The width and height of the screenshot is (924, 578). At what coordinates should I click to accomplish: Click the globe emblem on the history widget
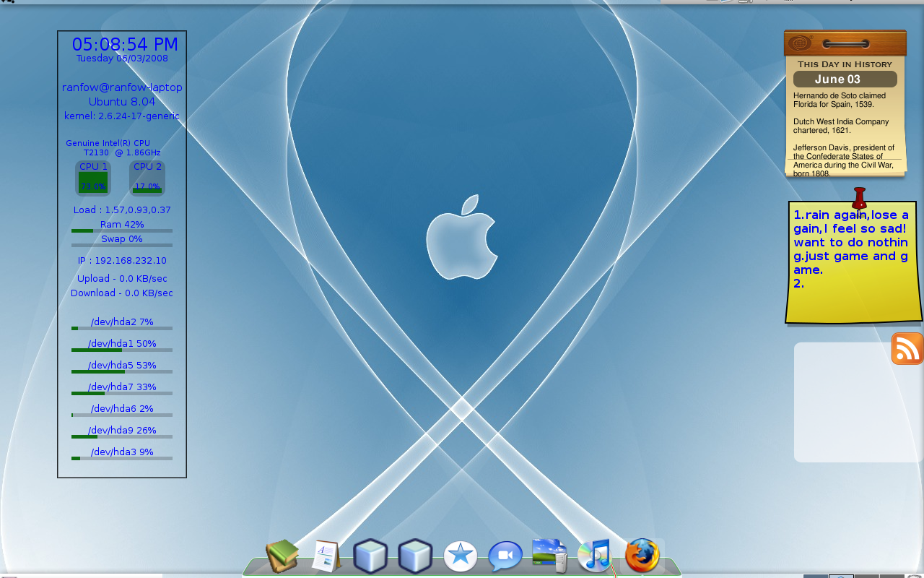coord(800,43)
